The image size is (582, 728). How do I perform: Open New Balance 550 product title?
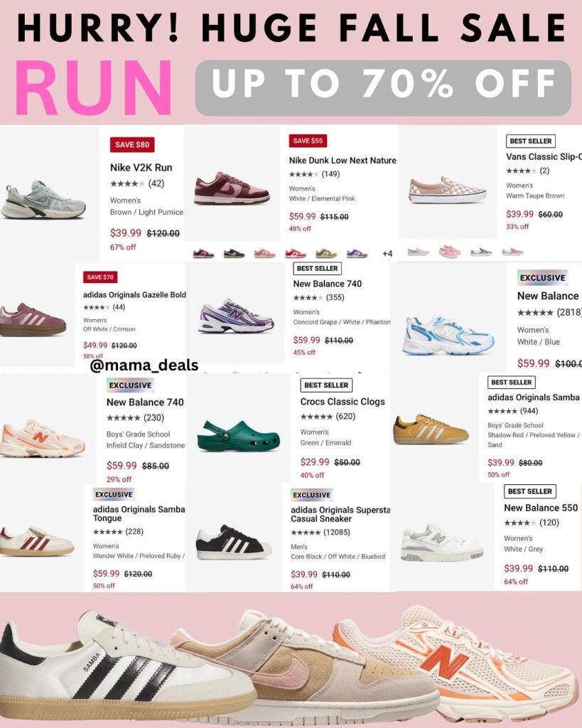(541, 508)
